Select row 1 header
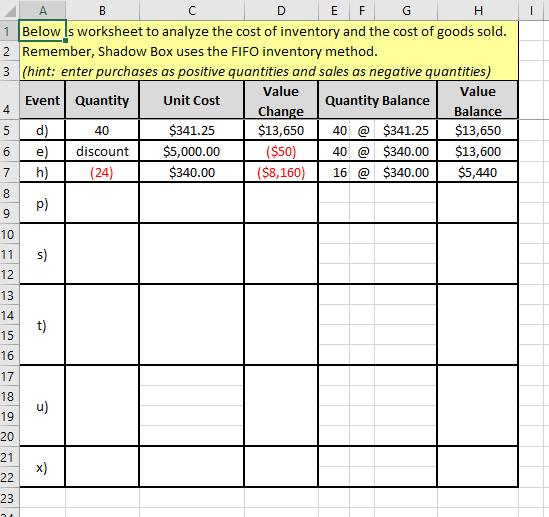549x517 pixels. (9, 31)
